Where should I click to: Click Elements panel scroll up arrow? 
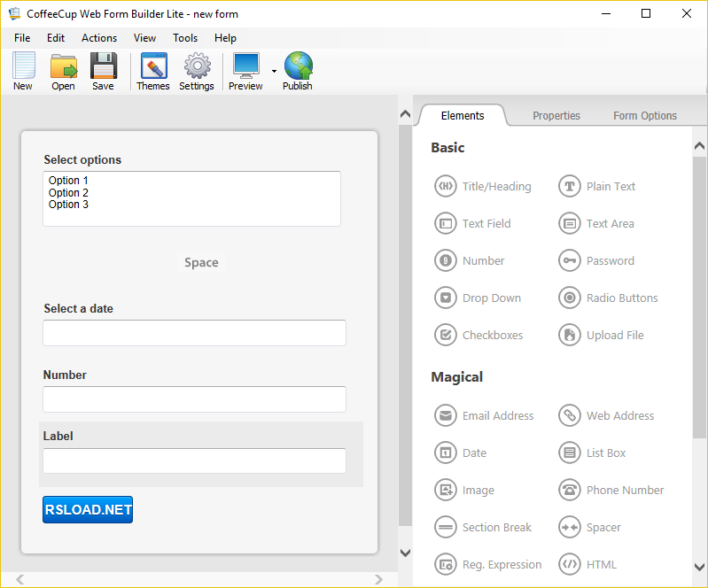(x=699, y=146)
